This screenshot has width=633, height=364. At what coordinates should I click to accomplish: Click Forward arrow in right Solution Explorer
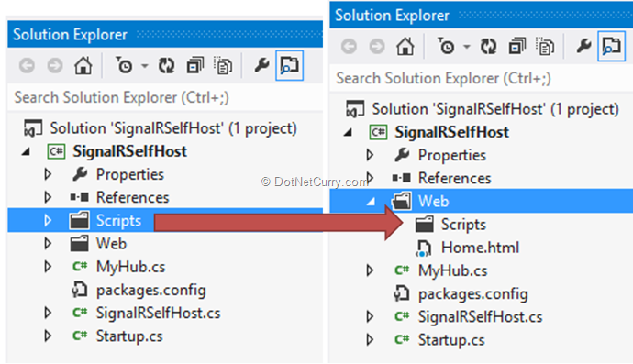tap(377, 47)
